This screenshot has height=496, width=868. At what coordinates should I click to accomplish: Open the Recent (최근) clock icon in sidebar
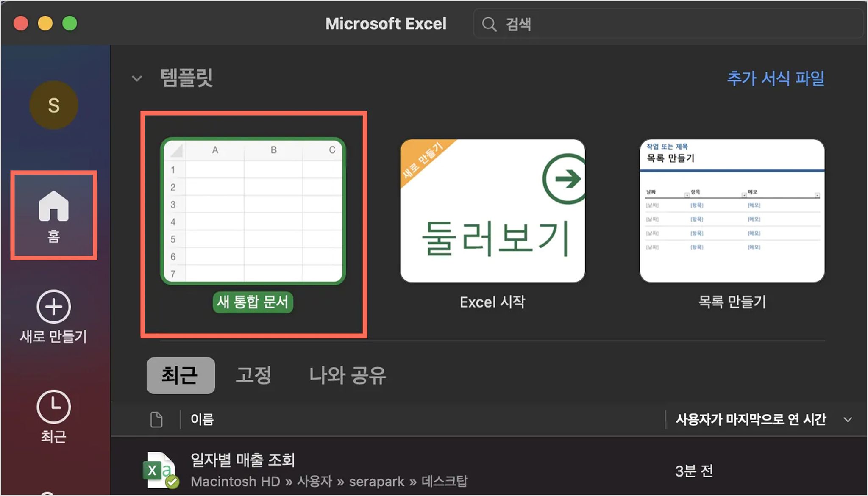[x=53, y=407]
